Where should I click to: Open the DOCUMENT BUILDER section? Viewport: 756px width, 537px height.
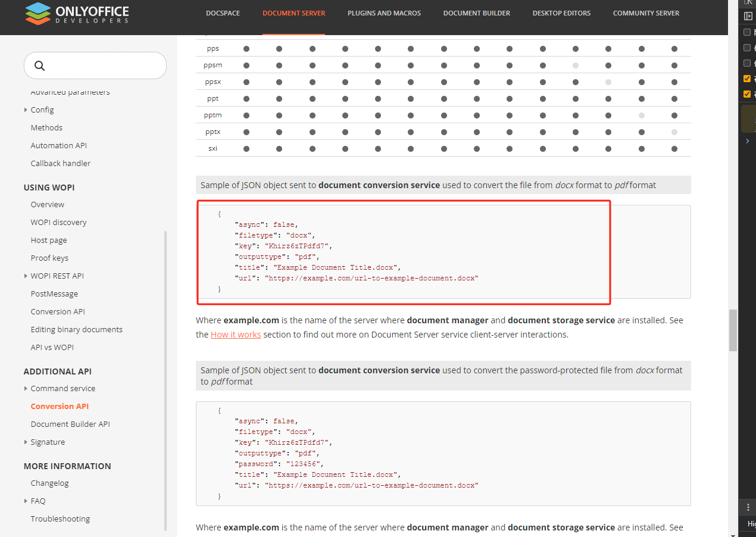pos(476,13)
